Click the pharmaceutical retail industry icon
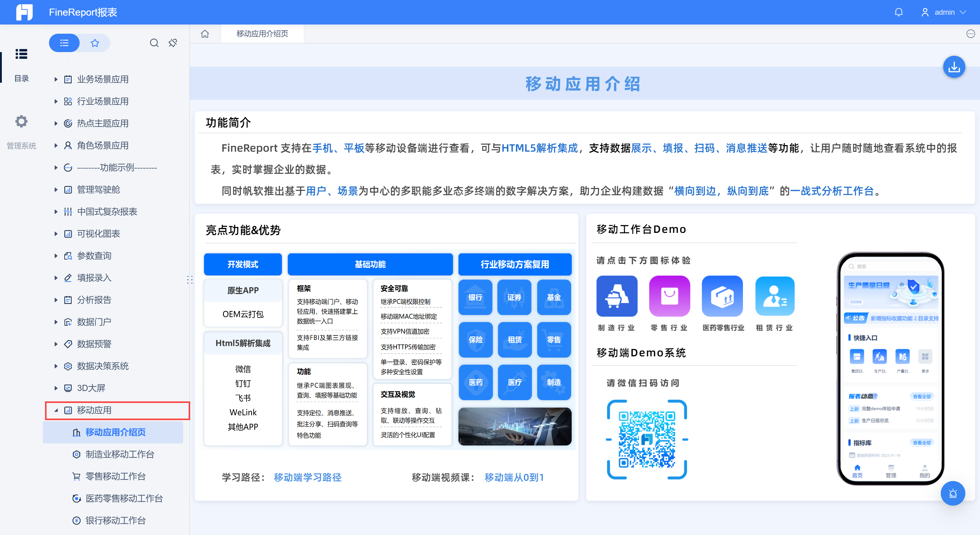 coord(722,296)
